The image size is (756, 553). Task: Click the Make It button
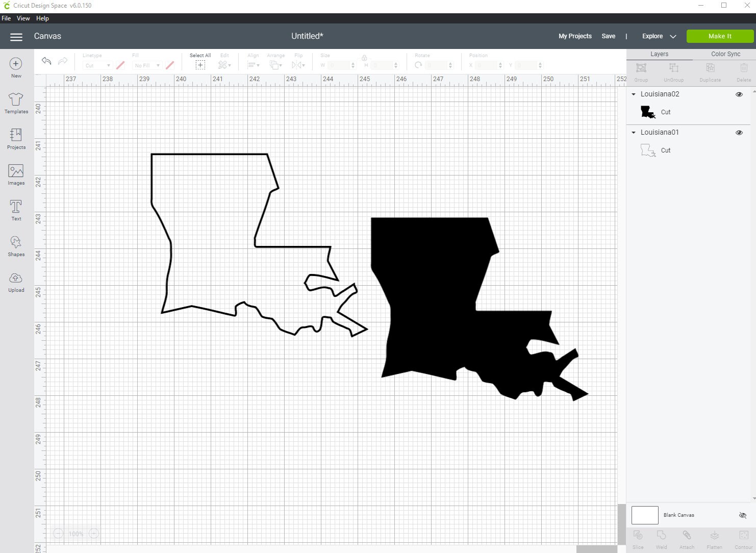pos(719,36)
